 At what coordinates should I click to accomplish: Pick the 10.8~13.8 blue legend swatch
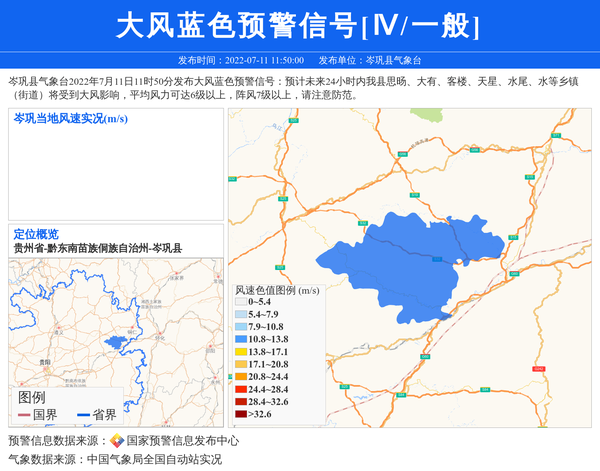240,340
